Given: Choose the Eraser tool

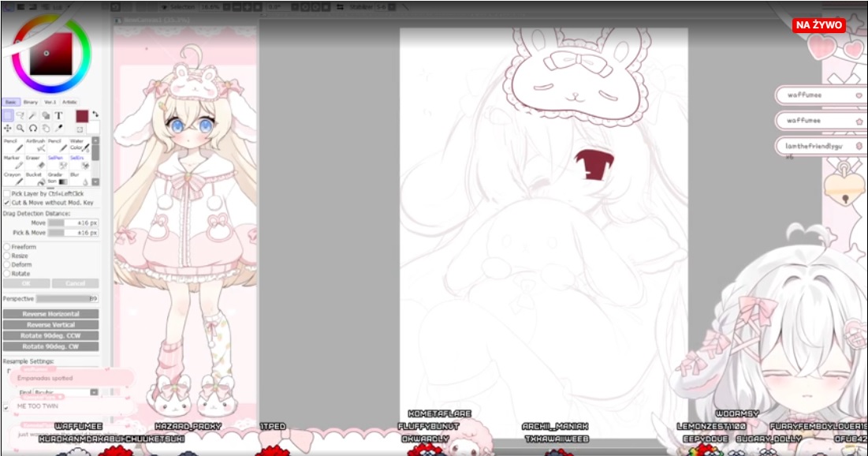Looking at the screenshot, I should pos(35,162).
